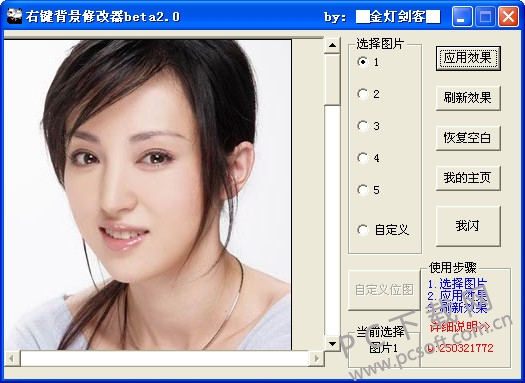Close the 右键背景修改器 window

(508, 16)
